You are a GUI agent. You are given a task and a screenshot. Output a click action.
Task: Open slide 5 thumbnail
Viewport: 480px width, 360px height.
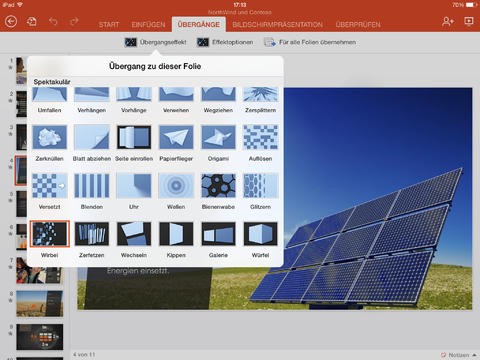coord(21,204)
